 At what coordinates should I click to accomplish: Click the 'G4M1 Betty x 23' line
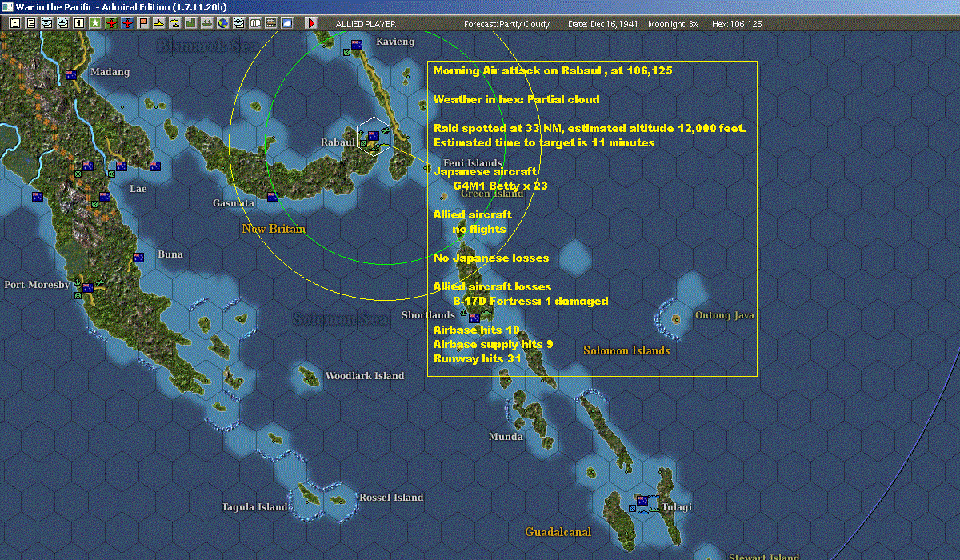pyautogui.click(x=500, y=186)
